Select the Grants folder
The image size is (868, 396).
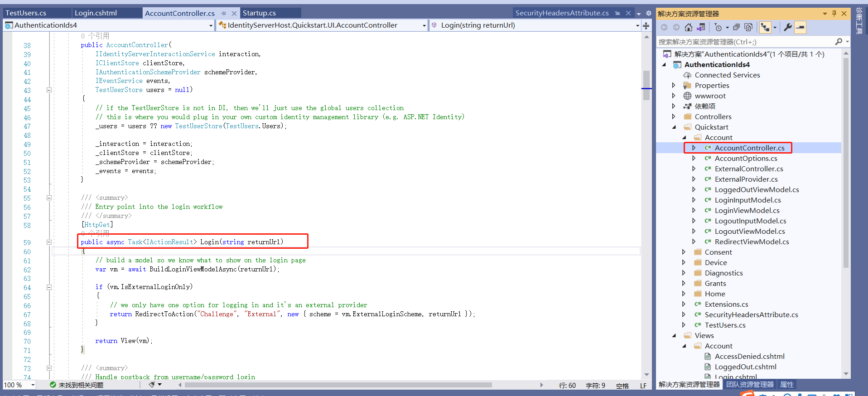pyautogui.click(x=715, y=283)
